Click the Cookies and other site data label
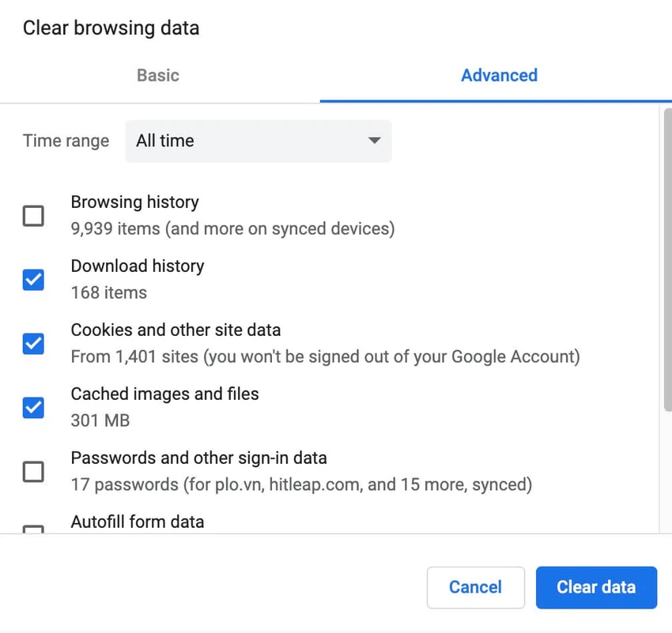The height and width of the screenshot is (633, 672). (176, 330)
